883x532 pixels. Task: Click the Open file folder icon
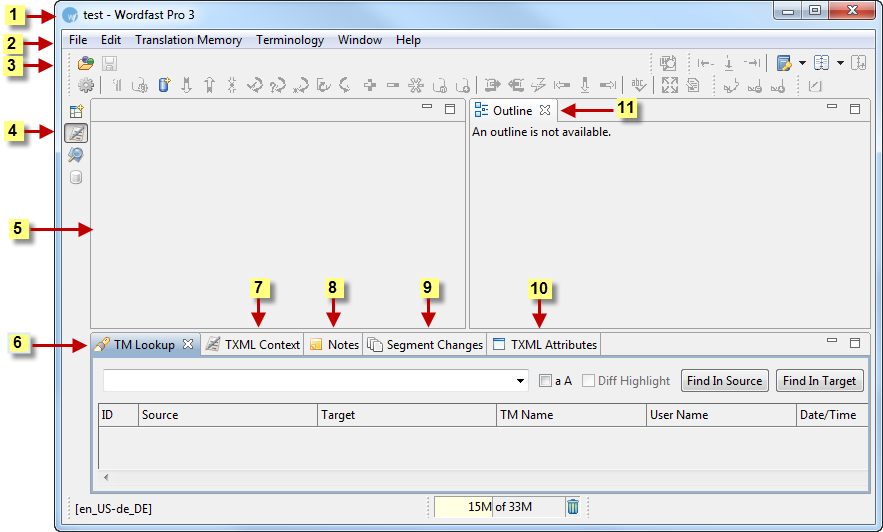[x=86, y=63]
